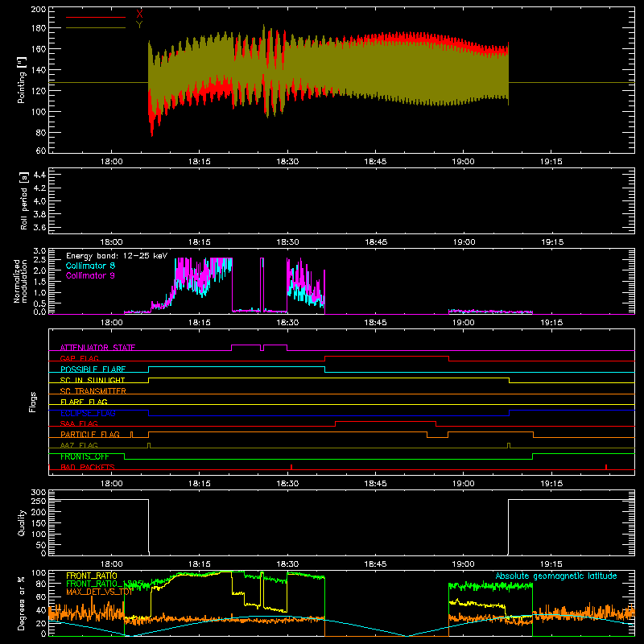Click the 250 tick on Quality axis
The height and width of the screenshot is (644, 644).
coord(38,501)
